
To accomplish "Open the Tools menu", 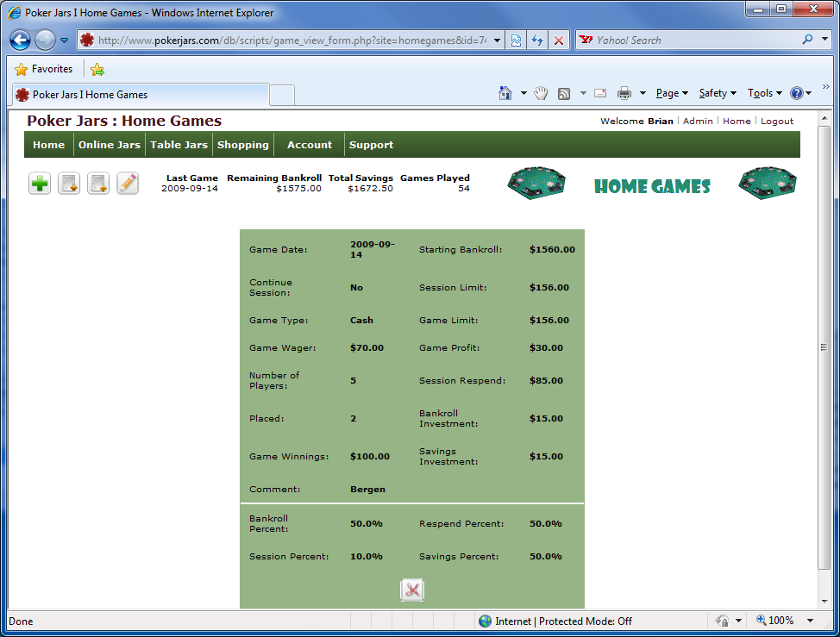I will pyautogui.click(x=765, y=93).
